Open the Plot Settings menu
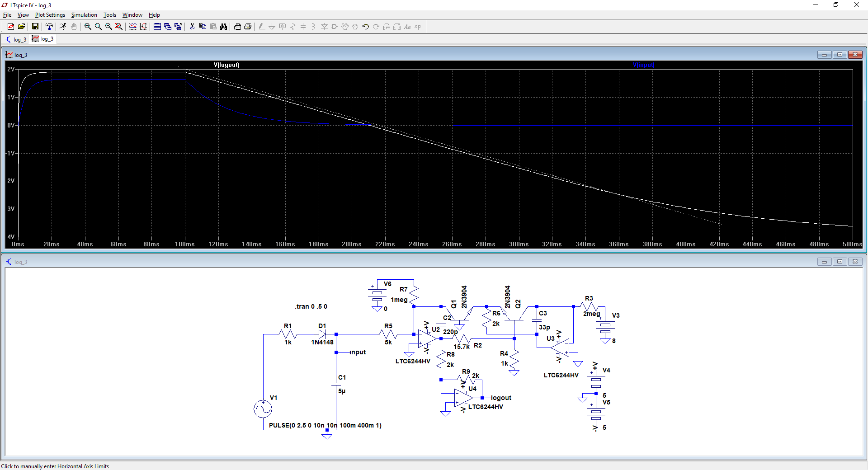The image size is (868, 470). [50, 15]
